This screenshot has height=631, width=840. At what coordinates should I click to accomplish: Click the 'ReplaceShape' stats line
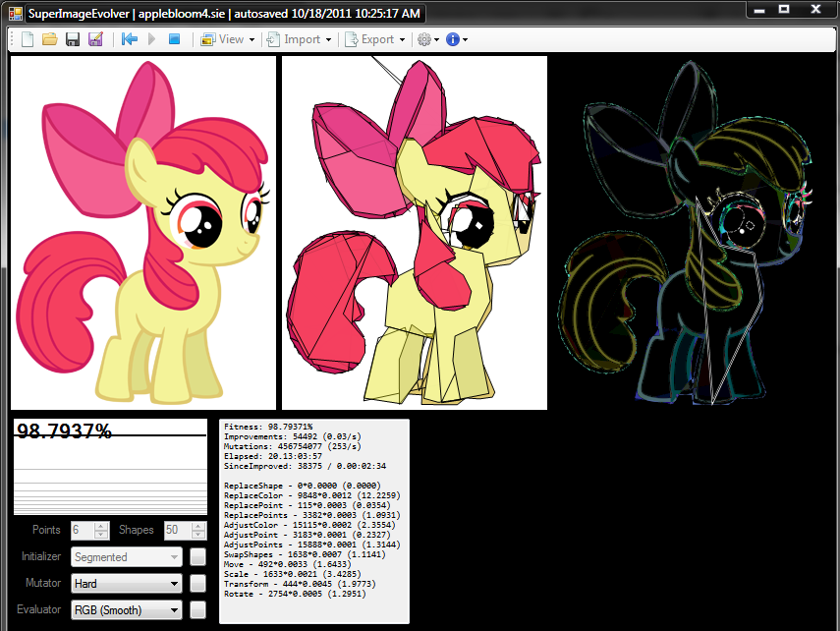(x=303, y=486)
